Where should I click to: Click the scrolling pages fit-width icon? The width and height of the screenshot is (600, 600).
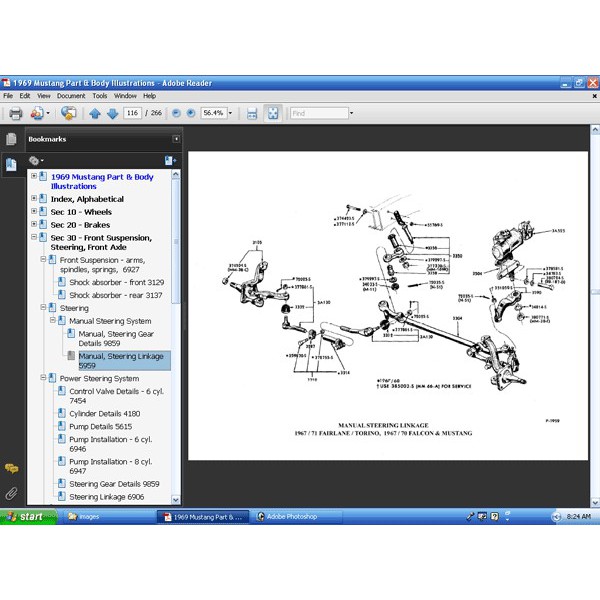252,114
